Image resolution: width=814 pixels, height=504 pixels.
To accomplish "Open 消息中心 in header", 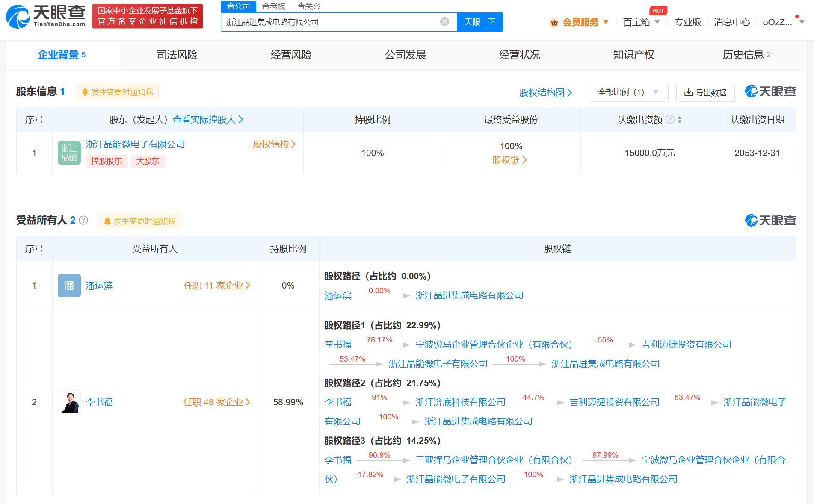I will click(x=732, y=22).
